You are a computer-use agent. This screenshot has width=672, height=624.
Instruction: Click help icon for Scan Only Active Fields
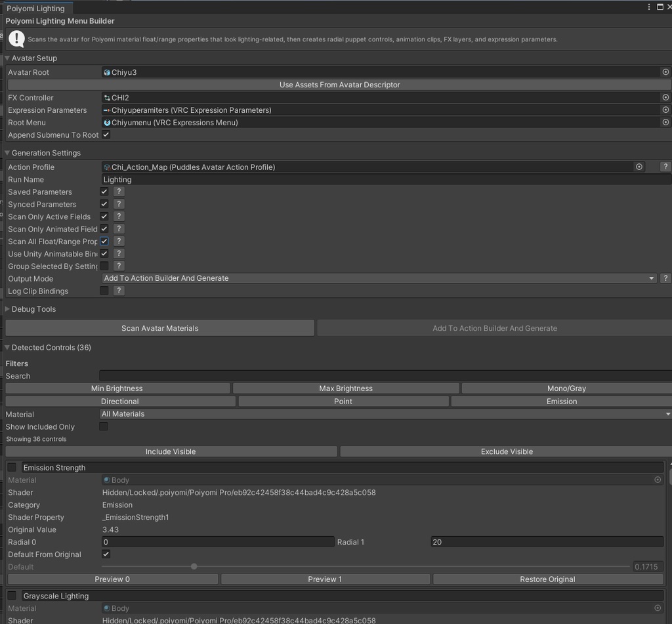point(119,217)
